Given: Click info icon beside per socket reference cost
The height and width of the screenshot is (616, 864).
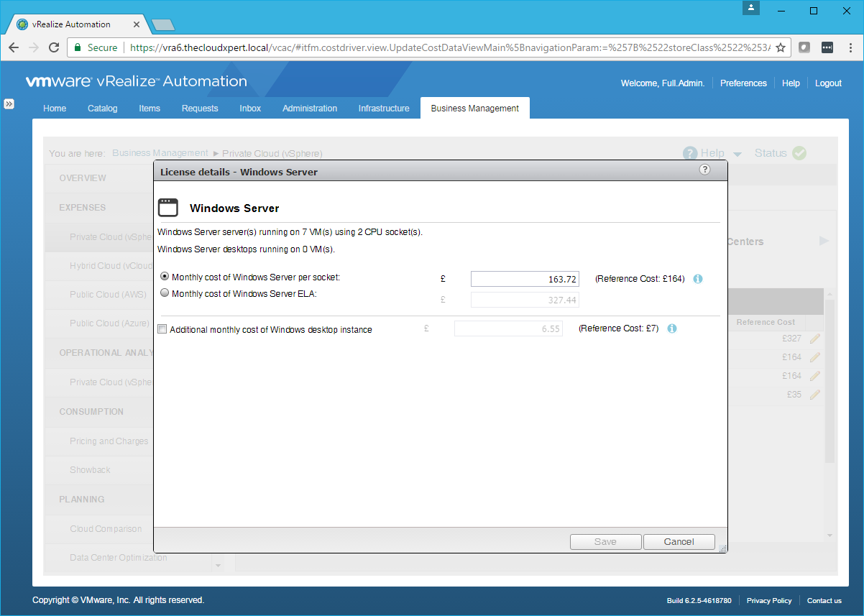Looking at the screenshot, I should [x=697, y=279].
